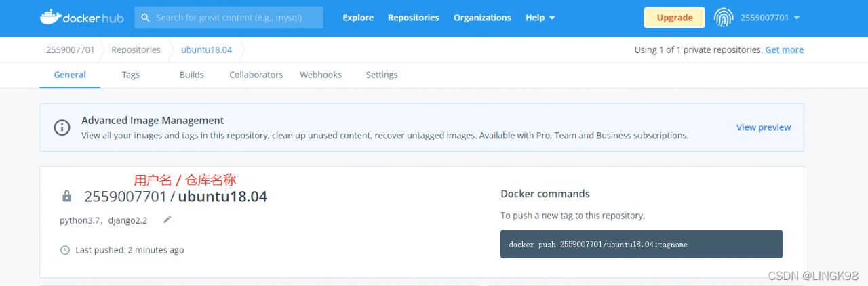Click the private repository lock icon

coord(66,197)
